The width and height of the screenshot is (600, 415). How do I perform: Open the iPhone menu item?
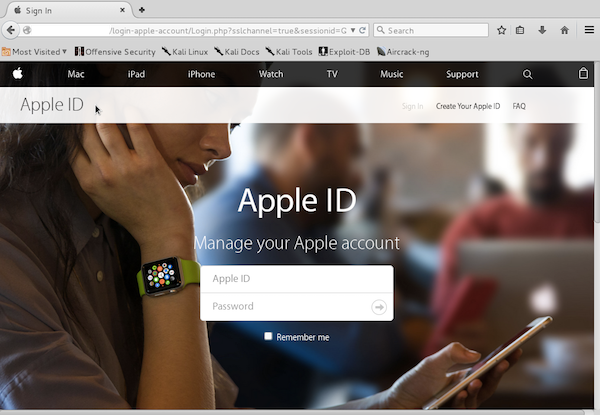[x=201, y=74]
